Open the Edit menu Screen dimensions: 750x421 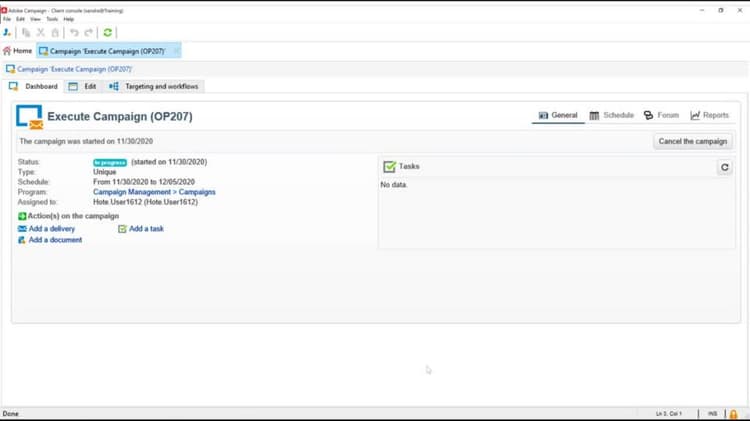20,19
